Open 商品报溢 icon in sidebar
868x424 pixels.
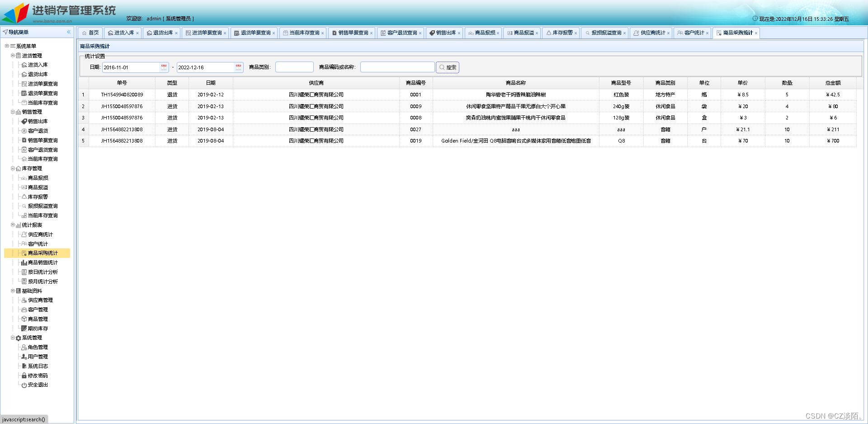click(24, 187)
